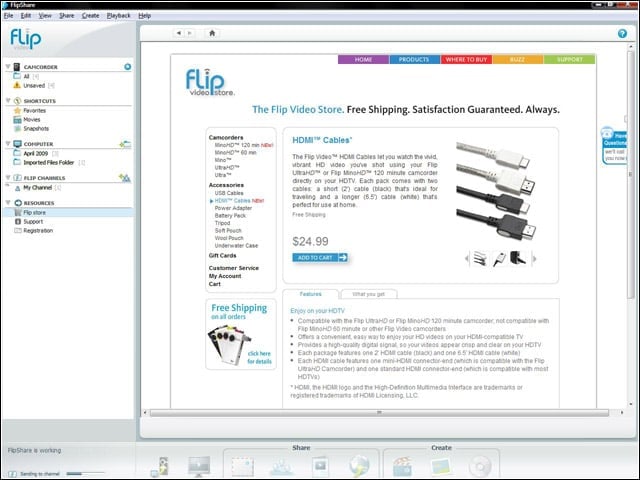Open the My Account link
Screen dimensions: 640x480
(225, 276)
